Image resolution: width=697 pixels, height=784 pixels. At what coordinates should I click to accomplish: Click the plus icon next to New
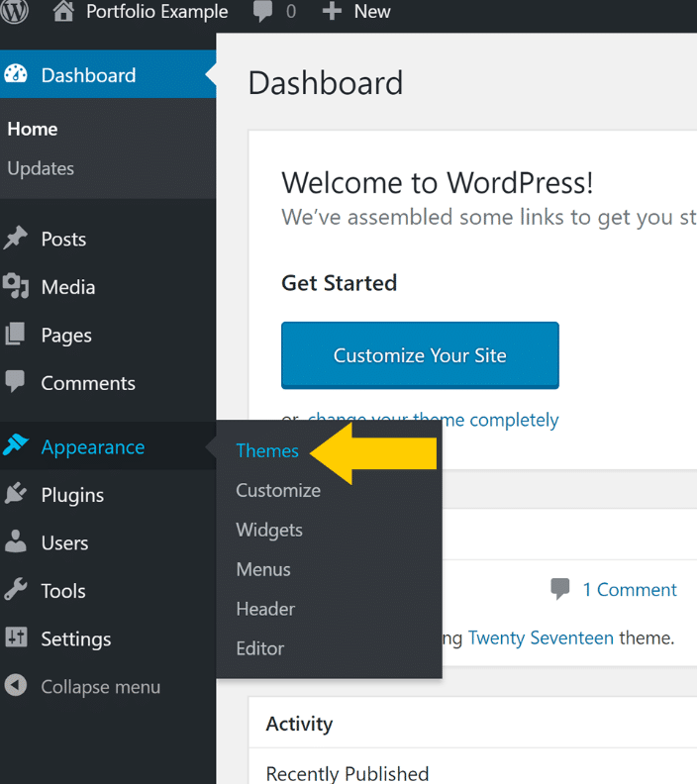(332, 11)
